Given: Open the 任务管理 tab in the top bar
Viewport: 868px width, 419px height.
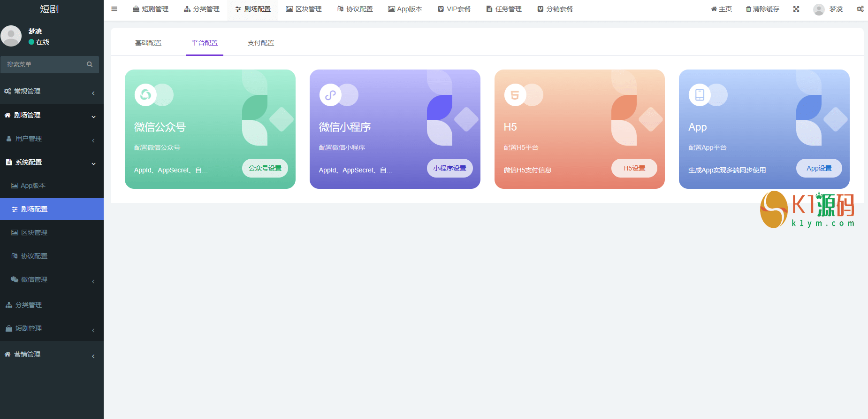Looking at the screenshot, I should click(x=504, y=9).
